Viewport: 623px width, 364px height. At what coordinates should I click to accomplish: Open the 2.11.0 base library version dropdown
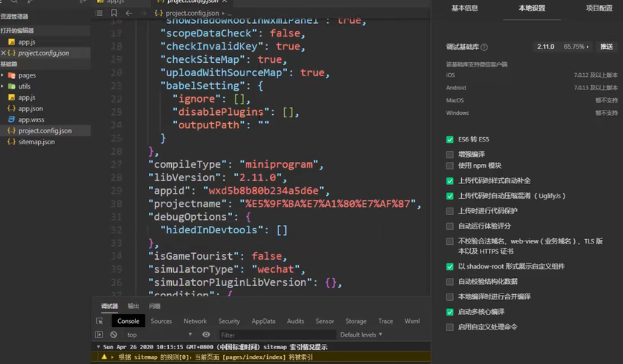(563, 47)
